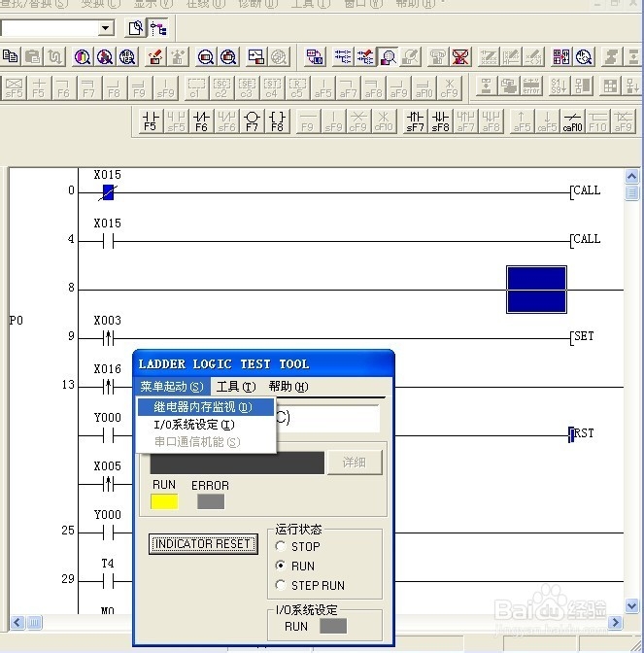Click the RST instruction
The width and height of the screenshot is (644, 653).
582,433
